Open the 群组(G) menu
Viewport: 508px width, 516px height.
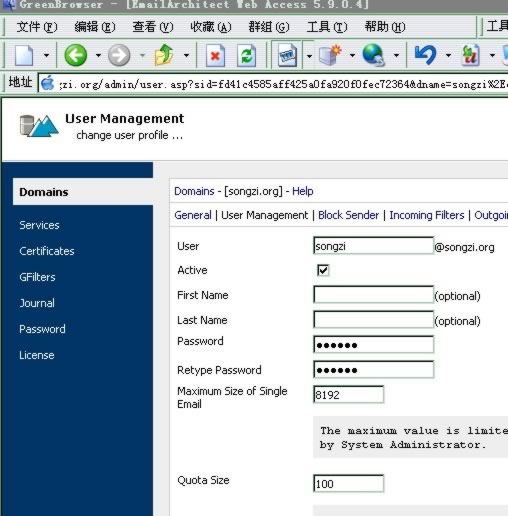pyautogui.click(x=269, y=27)
